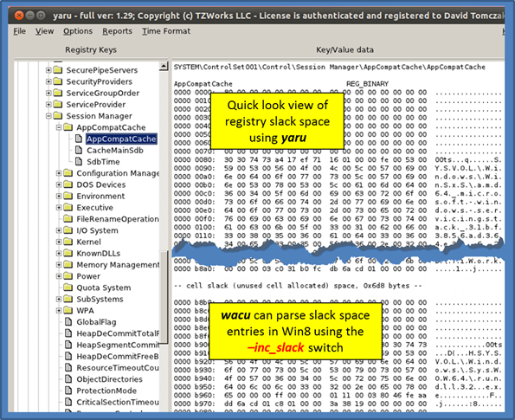Click the SecurePipeServers folder icon
This screenshot has width=515, height=420.
(x=58, y=69)
